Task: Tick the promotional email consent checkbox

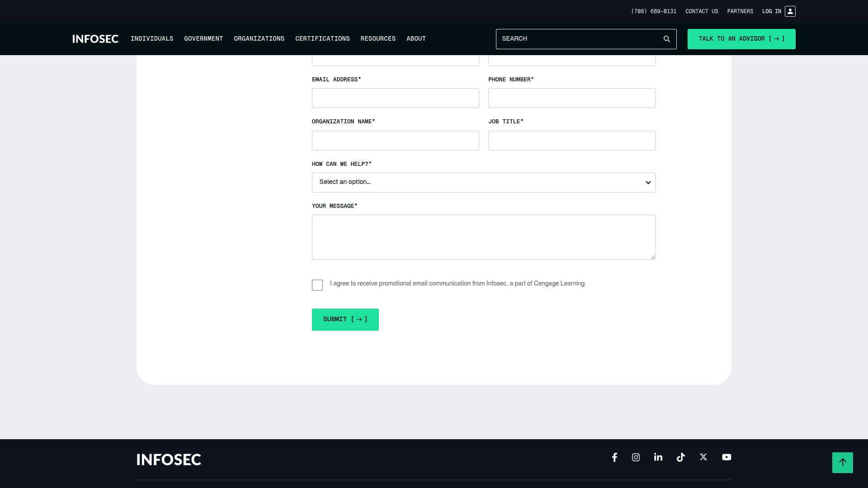Action: pyautogui.click(x=317, y=285)
